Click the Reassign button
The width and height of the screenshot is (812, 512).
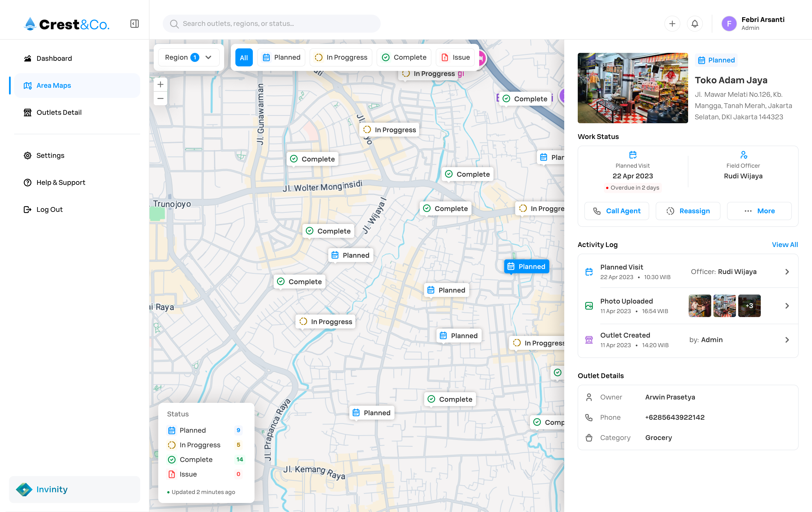(x=688, y=211)
